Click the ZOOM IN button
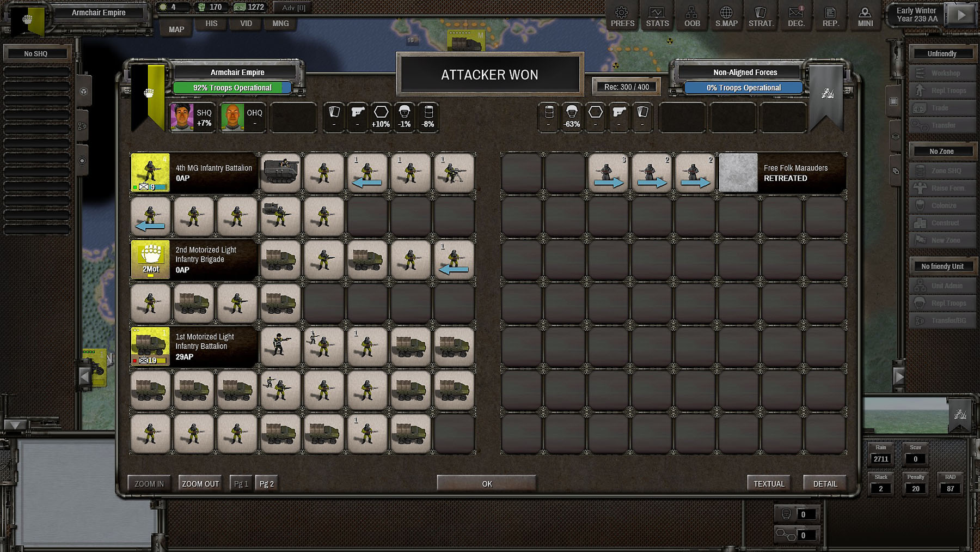The image size is (980, 552). point(149,483)
